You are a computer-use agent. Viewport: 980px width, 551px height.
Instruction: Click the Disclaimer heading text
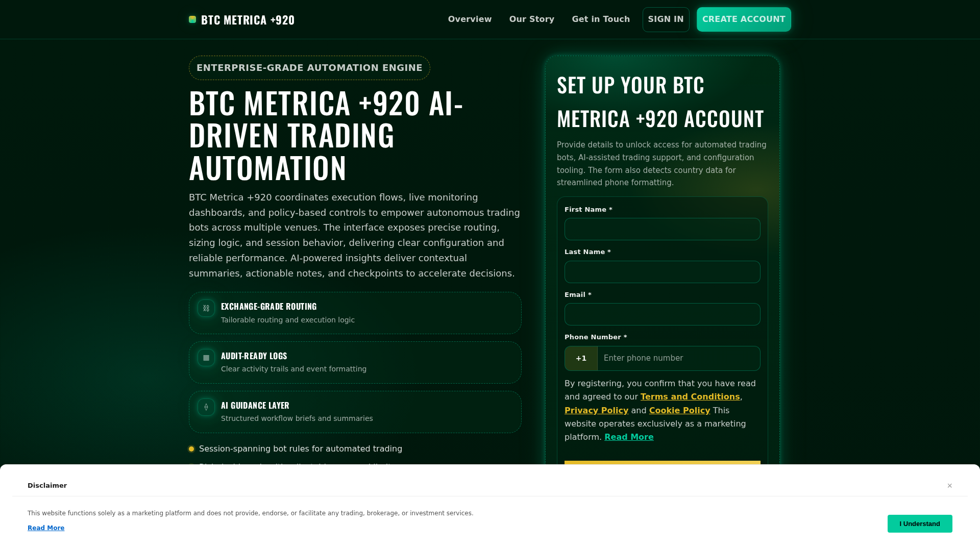(47, 486)
